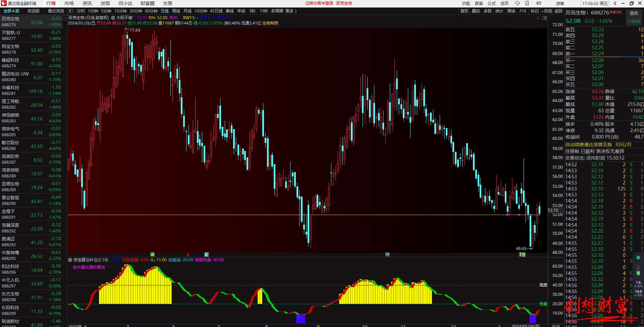644x327 pixels.
Task: Click the green status dot in floating widget
Action: (638, 258)
